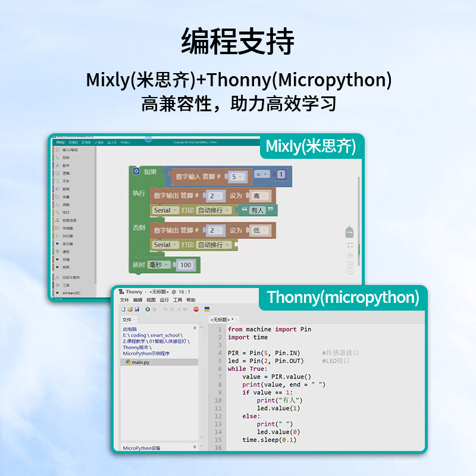Image resolution: width=476 pixels, height=476 pixels.
Task: Click the grayed debug icon in Thonny toolbar
Action: [155, 309]
